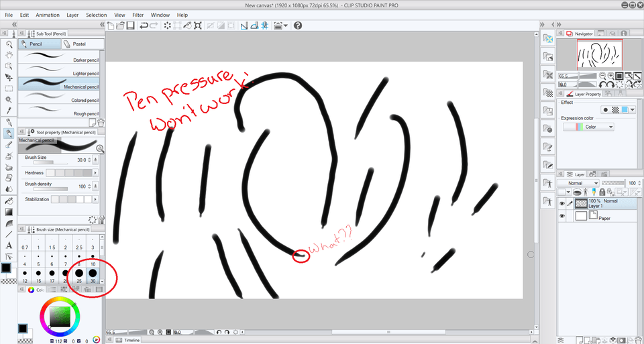This screenshot has height=344, width=644.
Task: Select the Blend tool droplet icon
Action: [x=9, y=189]
